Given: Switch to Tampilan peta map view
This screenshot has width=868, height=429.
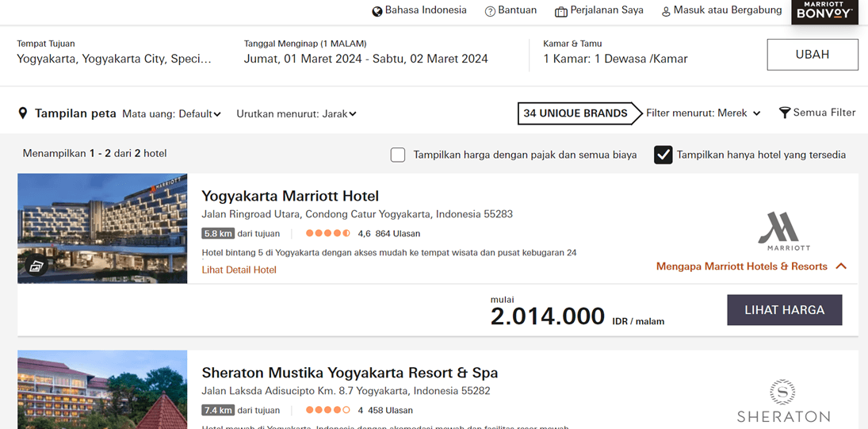Looking at the screenshot, I should click(x=75, y=114).
